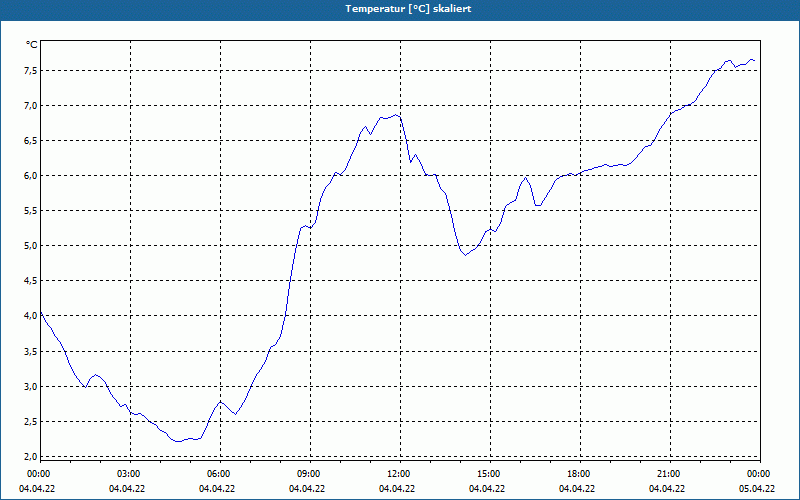Image resolution: width=800 pixels, height=500 pixels.
Task: Click the 00:00 label above 05.04.22
Action: [758, 474]
